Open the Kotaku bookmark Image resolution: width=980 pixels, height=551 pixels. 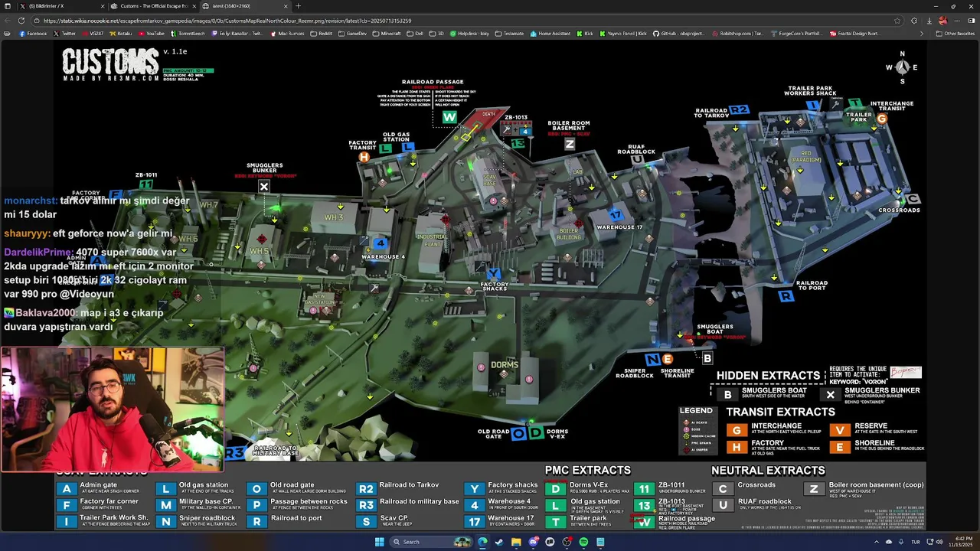[x=120, y=34]
